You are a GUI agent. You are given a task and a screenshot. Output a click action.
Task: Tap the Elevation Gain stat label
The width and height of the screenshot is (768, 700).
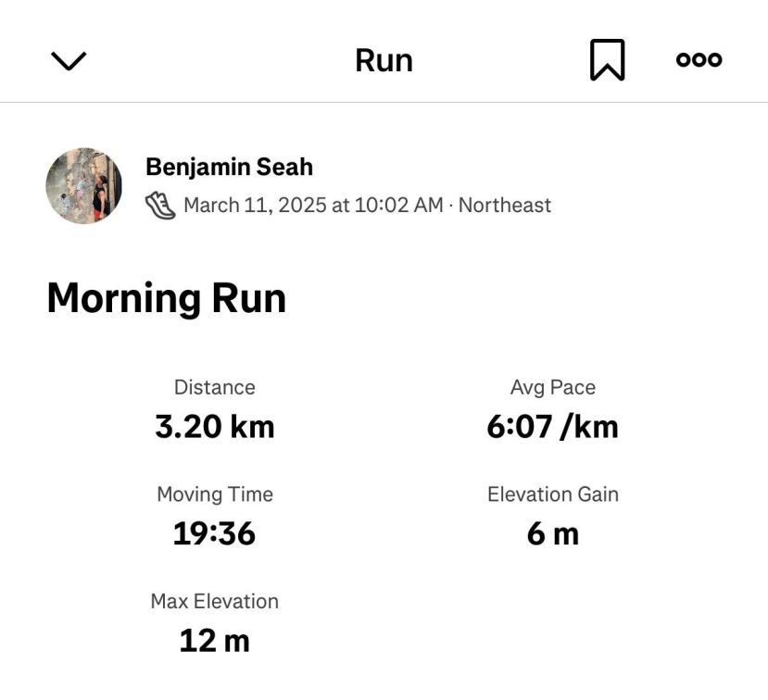point(553,494)
